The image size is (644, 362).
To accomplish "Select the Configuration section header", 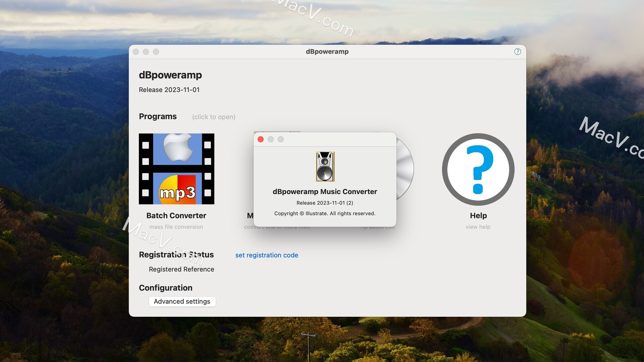I will coord(165,288).
